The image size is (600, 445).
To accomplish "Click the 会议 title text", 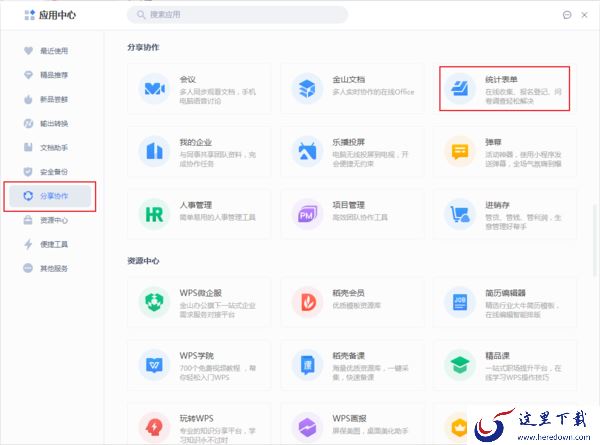I will click(188, 80).
